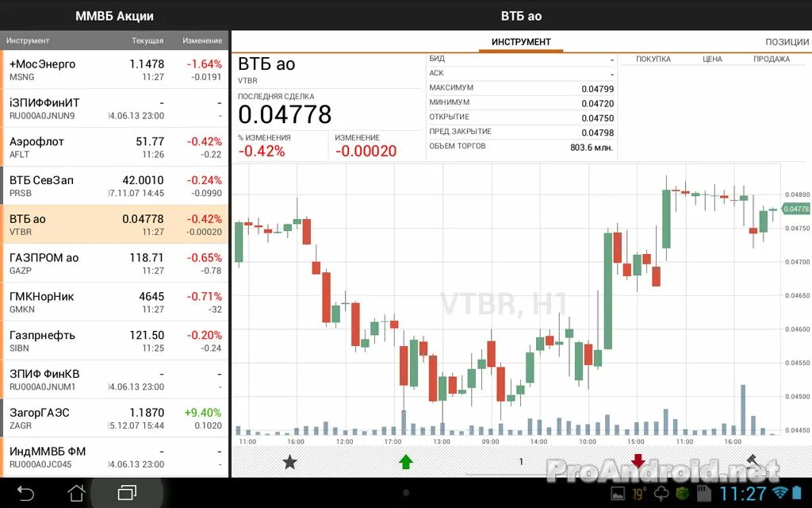Tap the МАКСИМУМ value 0.04799
The width and height of the screenshot is (812, 508).
point(597,89)
